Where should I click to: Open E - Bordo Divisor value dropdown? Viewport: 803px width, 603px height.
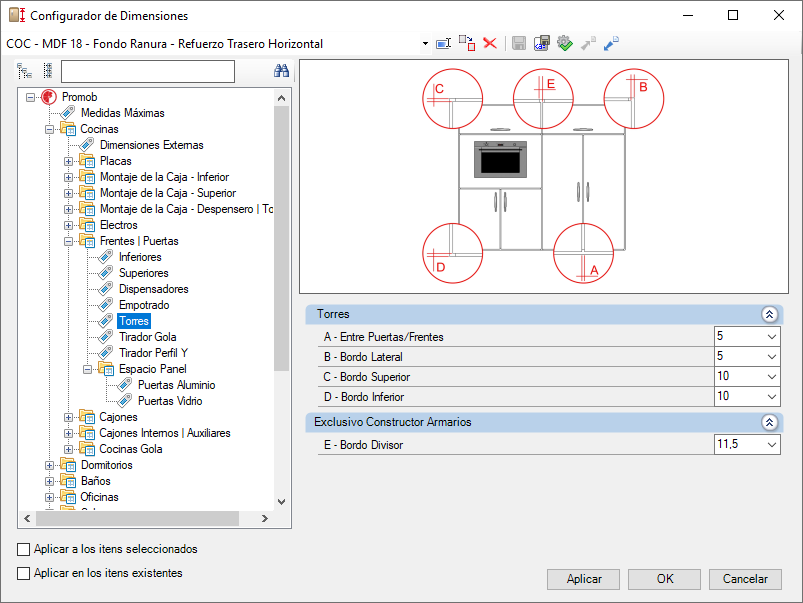[x=772, y=445]
